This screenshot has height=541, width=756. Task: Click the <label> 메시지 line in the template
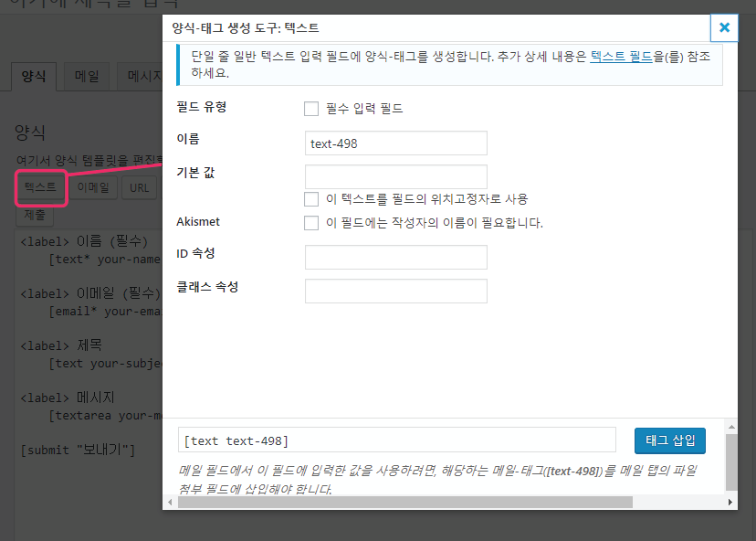[x=68, y=398]
